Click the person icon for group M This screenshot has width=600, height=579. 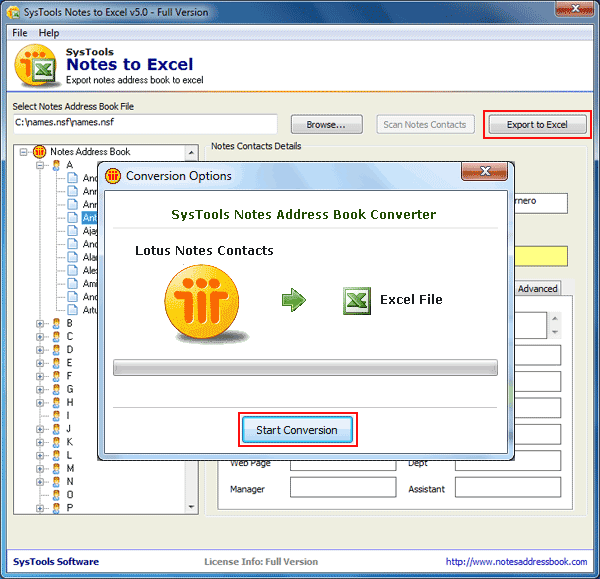coord(56,468)
